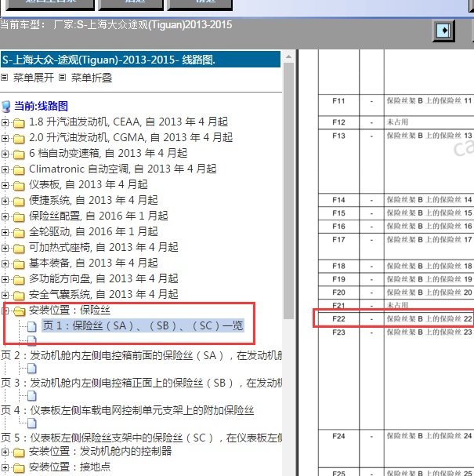Click folder icon for 仪表板
The height and width of the screenshot is (476, 474).
(19, 186)
